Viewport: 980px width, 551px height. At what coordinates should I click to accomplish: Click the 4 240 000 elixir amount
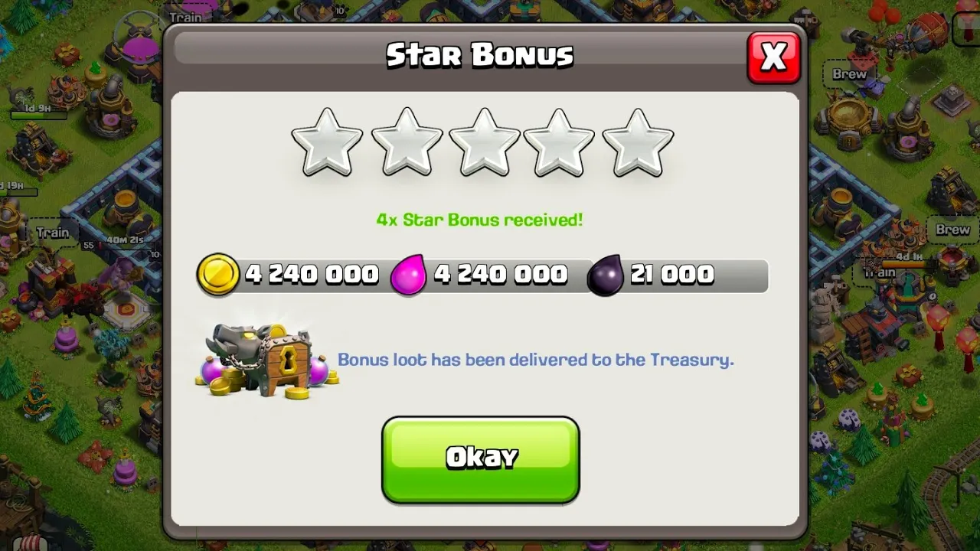(x=501, y=275)
